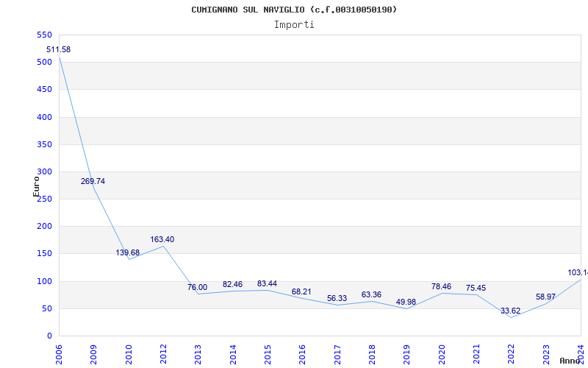Click the 49.98 data label
The width and height of the screenshot is (588, 368).
406,302
